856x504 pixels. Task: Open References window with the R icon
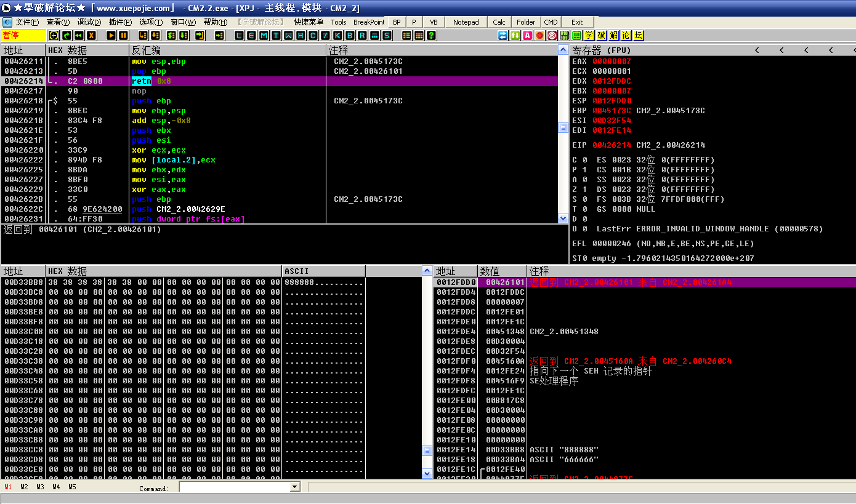(362, 36)
